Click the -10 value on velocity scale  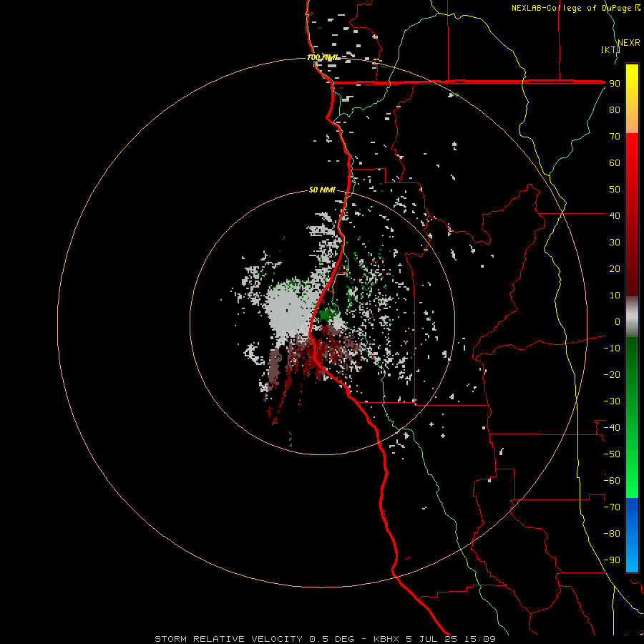(612, 348)
